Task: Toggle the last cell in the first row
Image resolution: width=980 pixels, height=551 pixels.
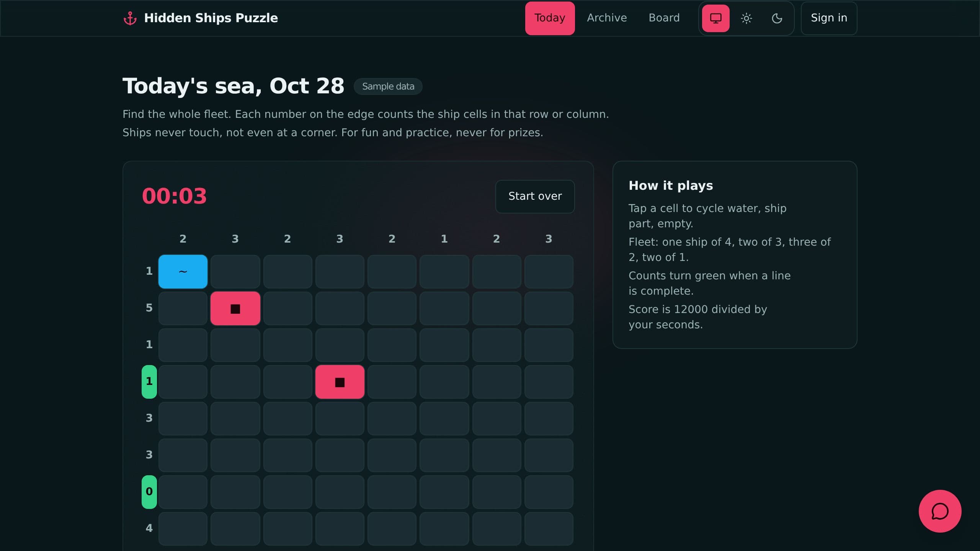Action: [549, 271]
